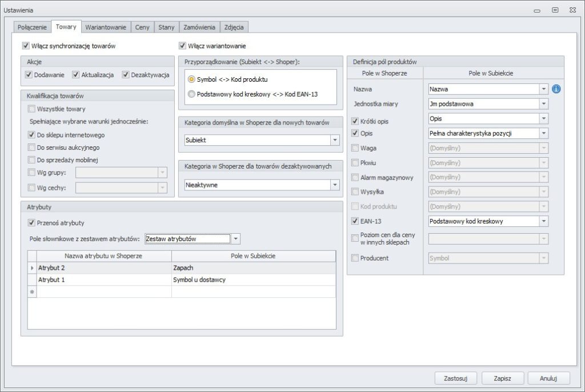Open the Jm podstawowa dropdown
This screenshot has width=585, height=392.
pos(544,104)
